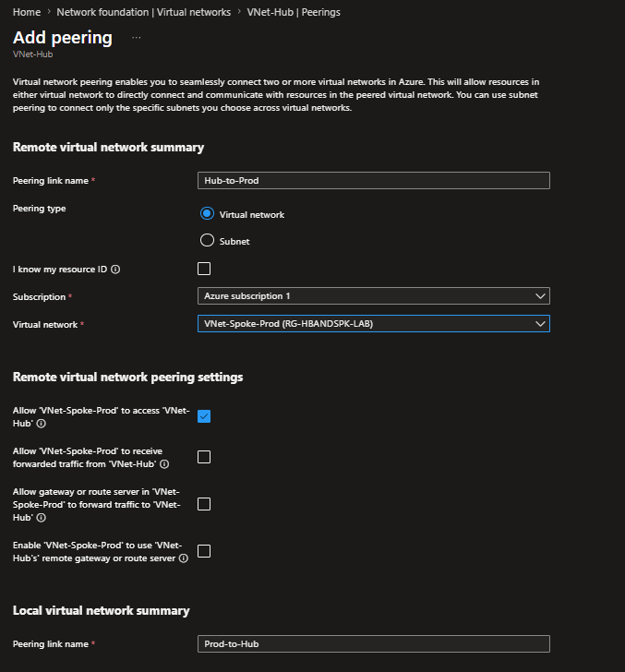Expand the Subscription dropdown

374,296
